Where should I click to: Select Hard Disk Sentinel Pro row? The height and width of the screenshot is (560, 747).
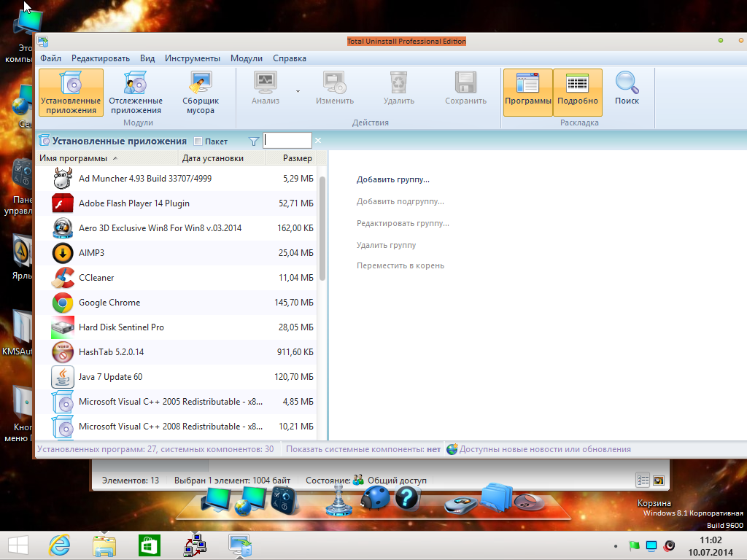(x=176, y=327)
